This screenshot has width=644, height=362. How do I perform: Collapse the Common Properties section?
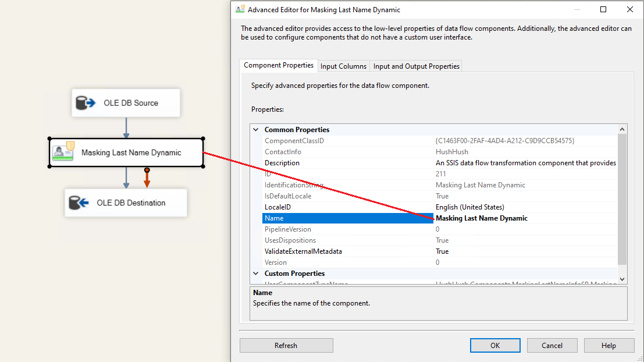(x=255, y=130)
